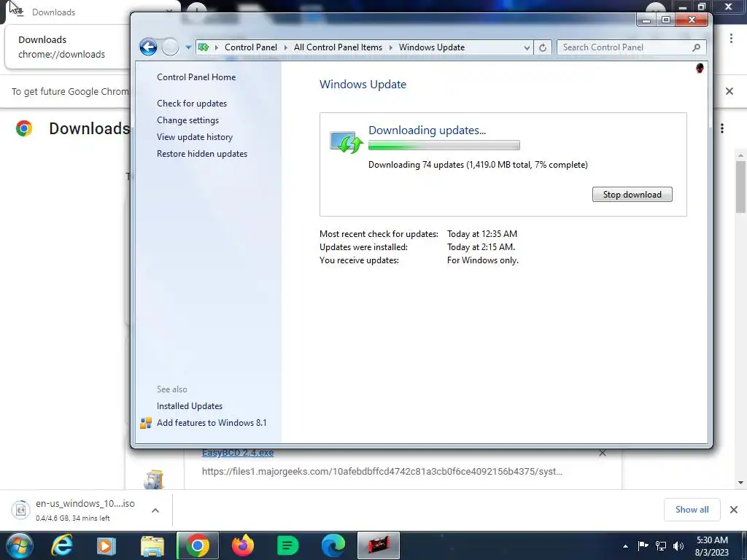Dismiss the Chrome update notice bar
The width and height of the screenshot is (747, 560).
point(729,91)
